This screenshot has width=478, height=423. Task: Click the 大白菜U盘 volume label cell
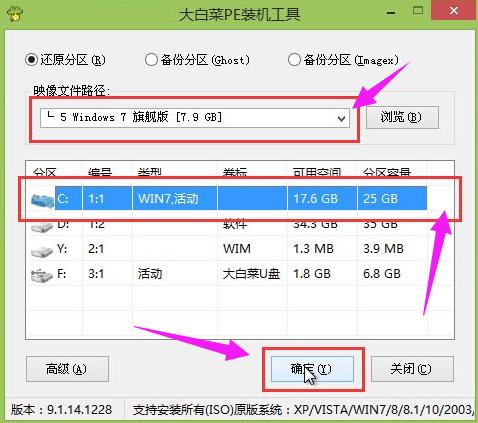[251, 274]
